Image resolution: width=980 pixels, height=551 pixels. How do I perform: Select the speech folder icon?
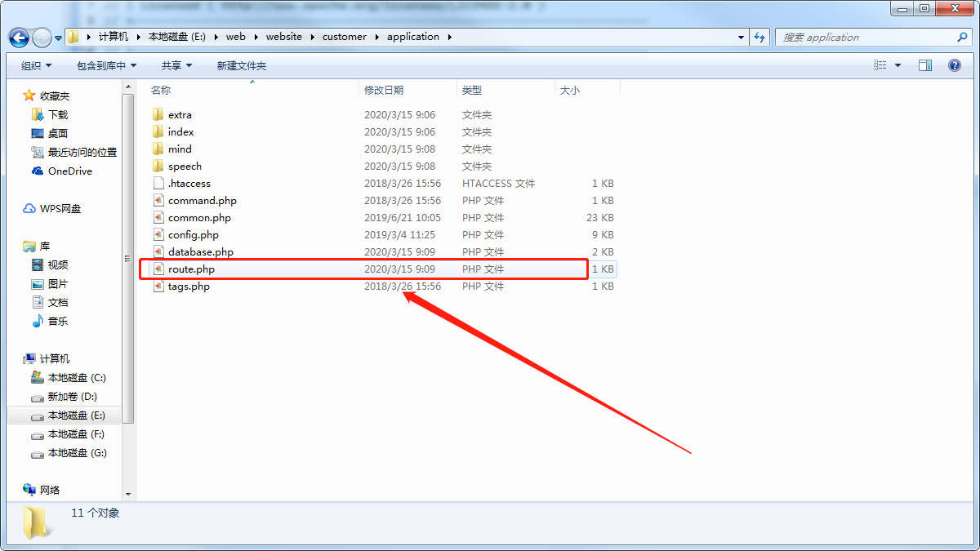coord(158,167)
